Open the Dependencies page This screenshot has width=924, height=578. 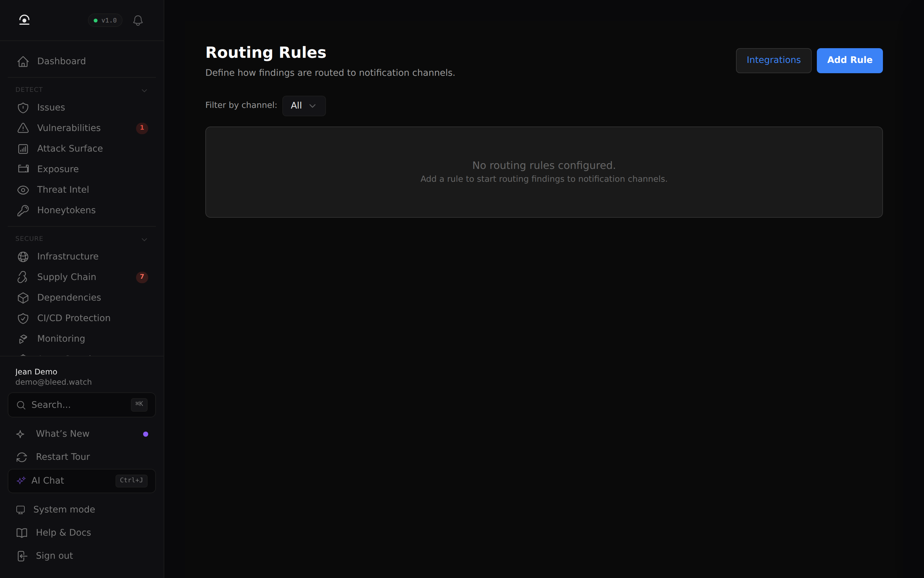click(x=82, y=298)
